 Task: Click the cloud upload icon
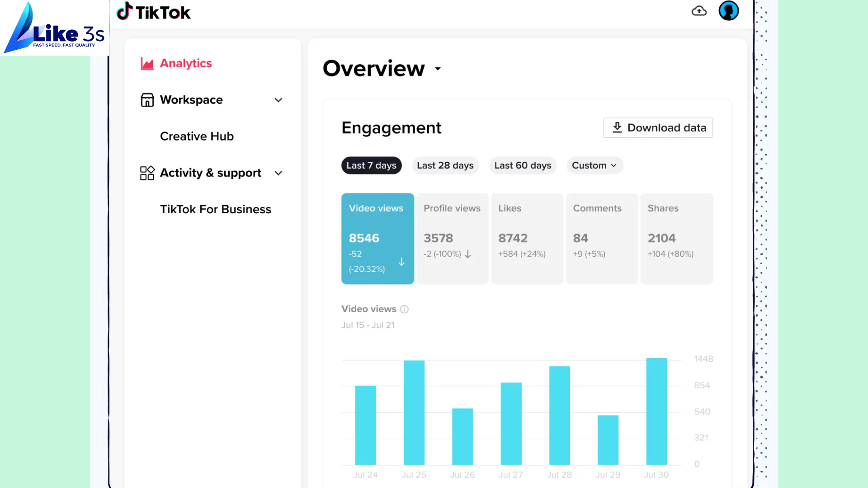click(699, 11)
